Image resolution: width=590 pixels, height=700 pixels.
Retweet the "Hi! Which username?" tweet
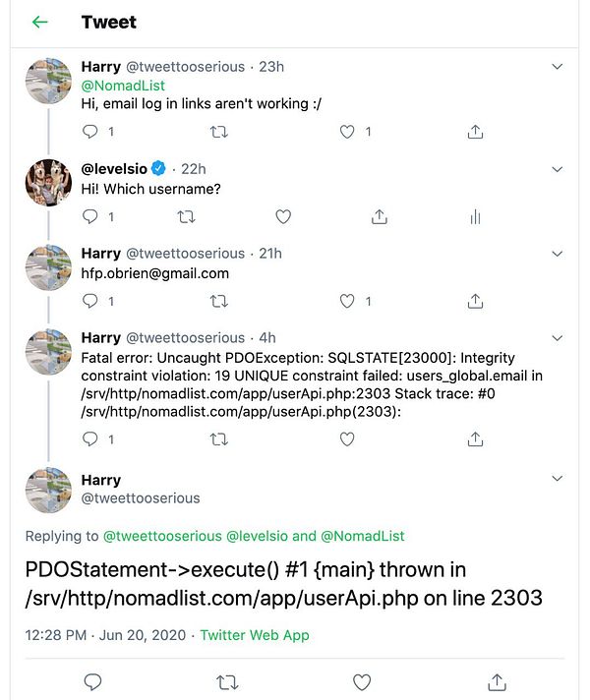pos(186,216)
